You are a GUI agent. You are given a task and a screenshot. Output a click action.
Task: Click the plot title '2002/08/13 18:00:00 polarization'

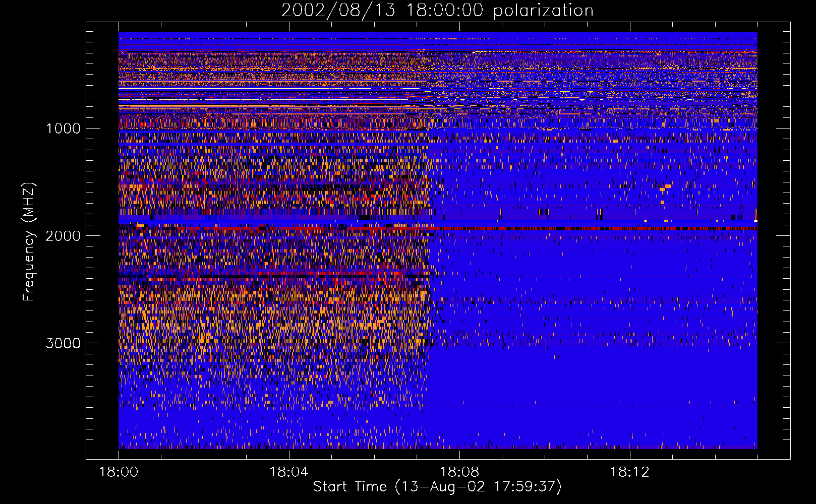[437, 10]
